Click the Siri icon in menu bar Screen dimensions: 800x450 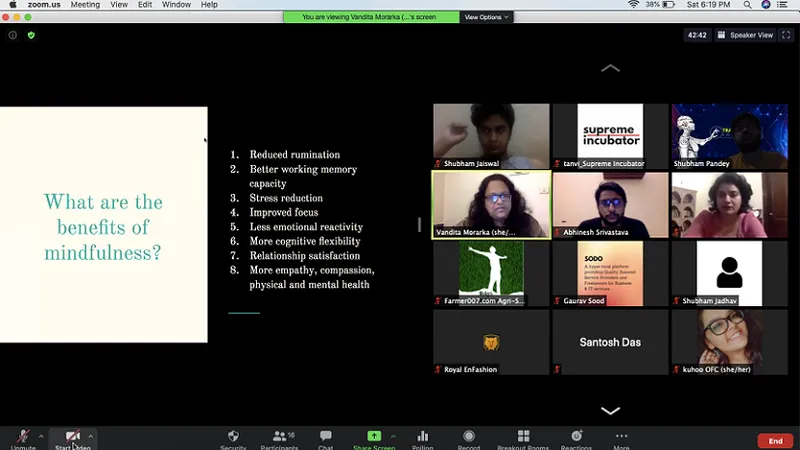pyautogui.click(x=766, y=5)
